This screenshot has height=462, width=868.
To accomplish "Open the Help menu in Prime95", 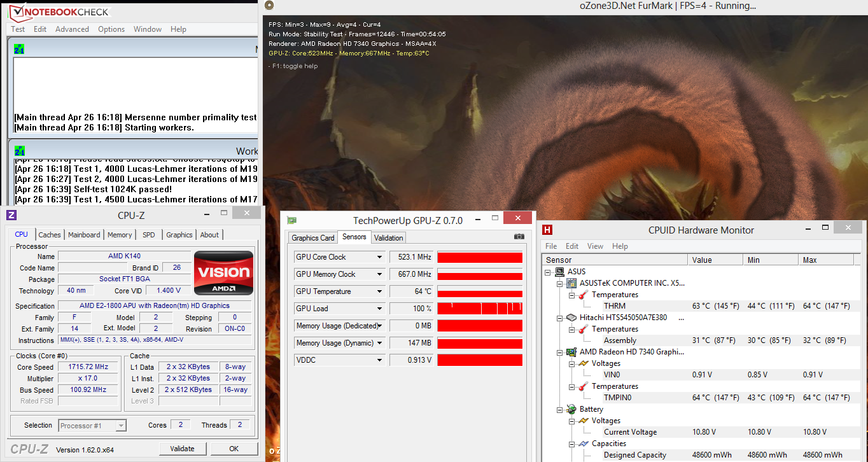I will 179,29.
